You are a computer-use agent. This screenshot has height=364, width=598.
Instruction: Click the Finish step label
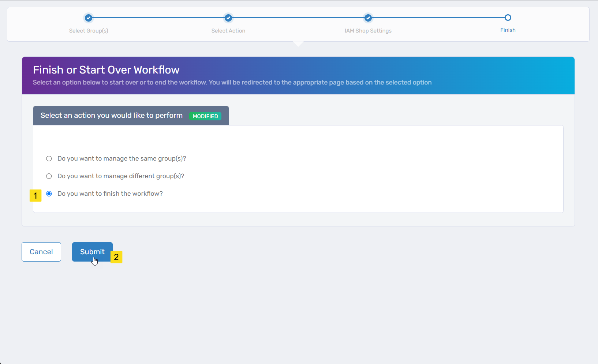click(x=508, y=30)
